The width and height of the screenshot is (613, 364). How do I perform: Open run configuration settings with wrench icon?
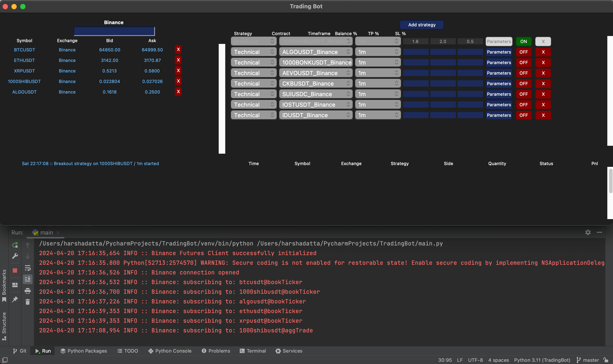[x=15, y=256]
